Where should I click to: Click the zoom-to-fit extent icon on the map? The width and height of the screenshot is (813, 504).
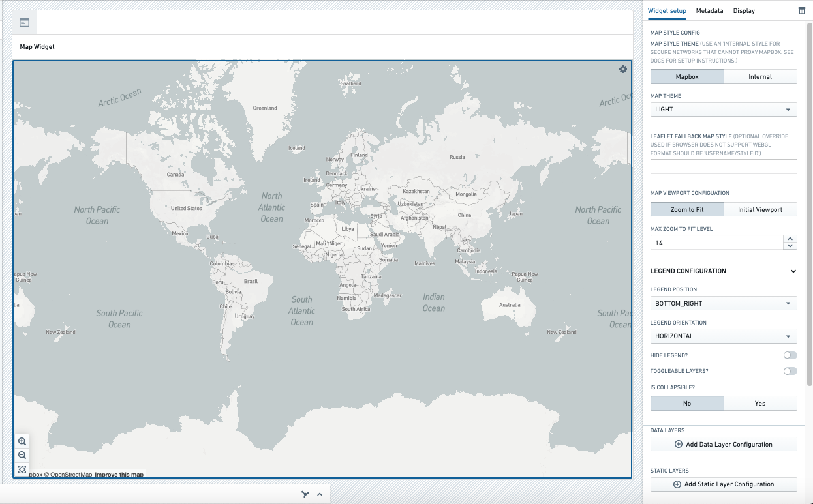click(22, 469)
